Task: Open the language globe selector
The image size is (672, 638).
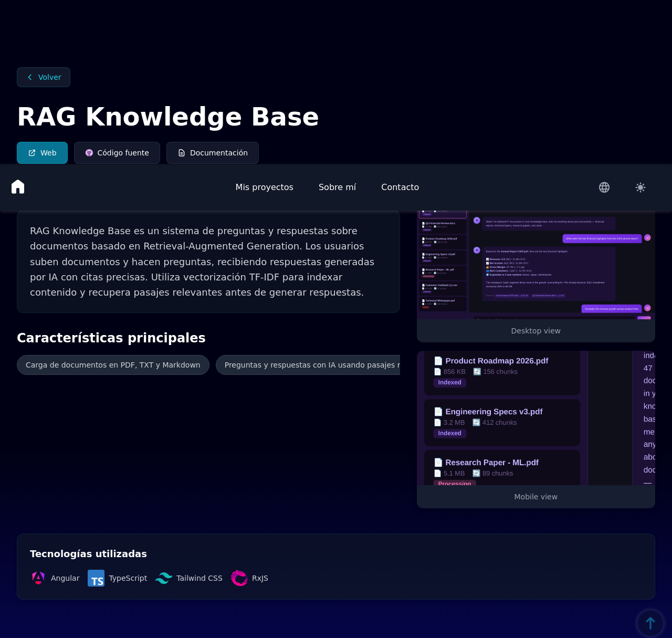Action: (604, 187)
